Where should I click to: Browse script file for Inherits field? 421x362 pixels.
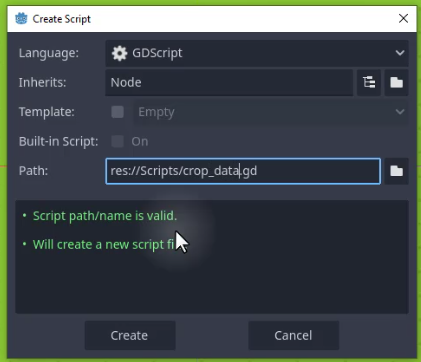click(x=396, y=82)
